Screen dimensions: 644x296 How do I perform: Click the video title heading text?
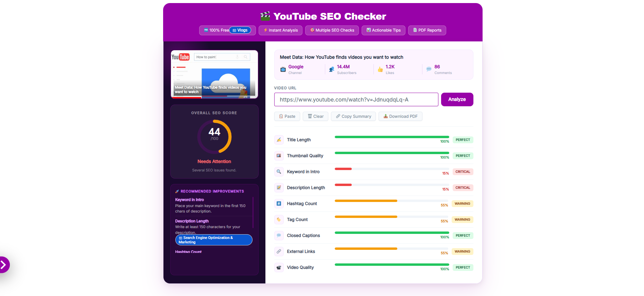[x=342, y=57]
